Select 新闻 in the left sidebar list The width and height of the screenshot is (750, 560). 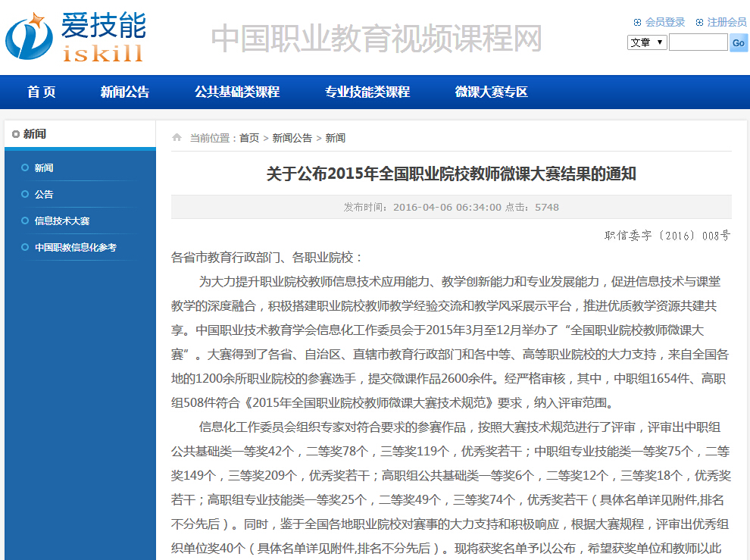(x=44, y=167)
